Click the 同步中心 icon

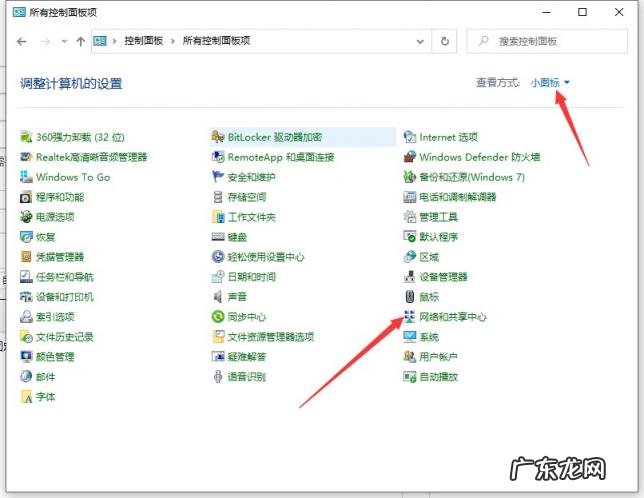[x=218, y=317]
